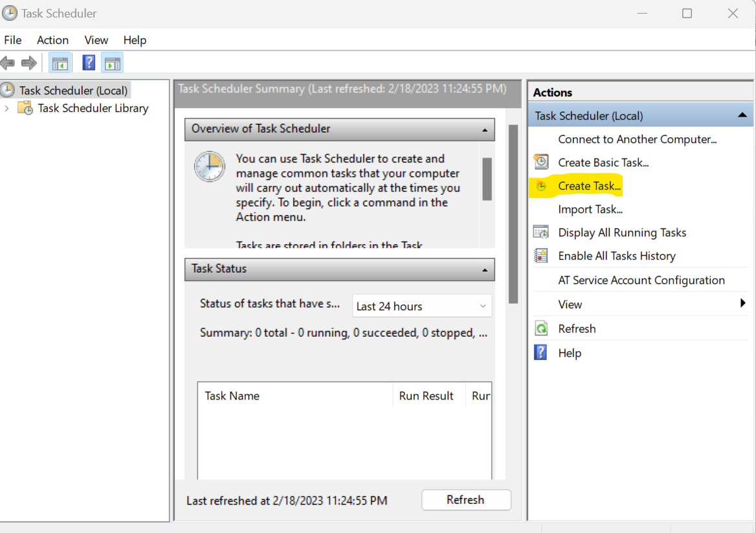Click the Actions pane header
The height and width of the screenshot is (533, 756).
[640, 92]
